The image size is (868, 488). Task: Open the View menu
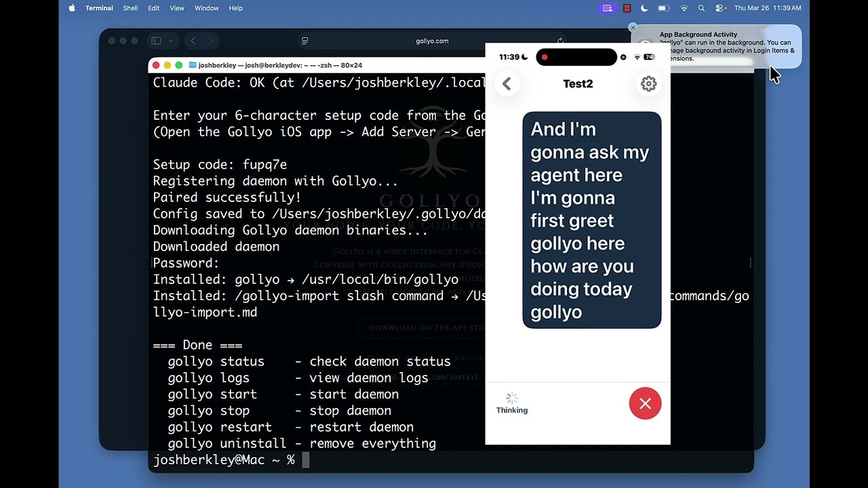(177, 8)
